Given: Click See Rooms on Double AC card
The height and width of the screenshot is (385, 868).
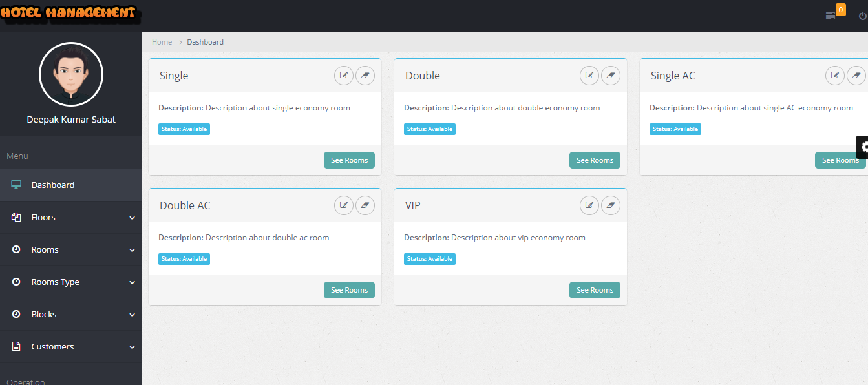Looking at the screenshot, I should [x=349, y=290].
